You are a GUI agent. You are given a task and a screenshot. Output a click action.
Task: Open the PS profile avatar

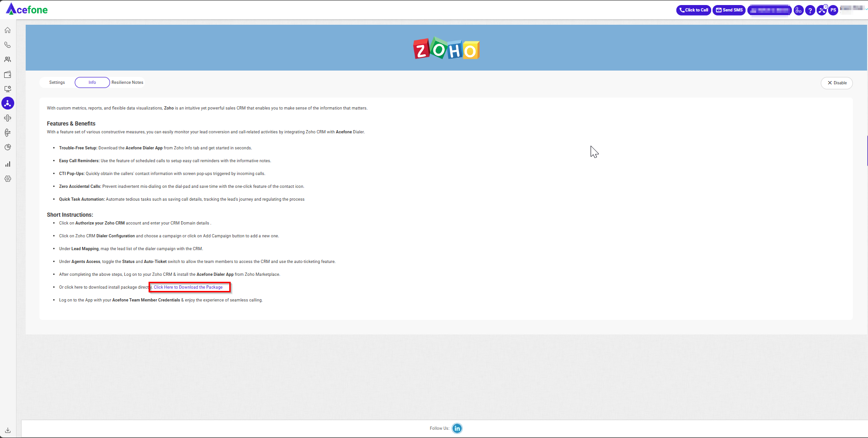pos(833,10)
